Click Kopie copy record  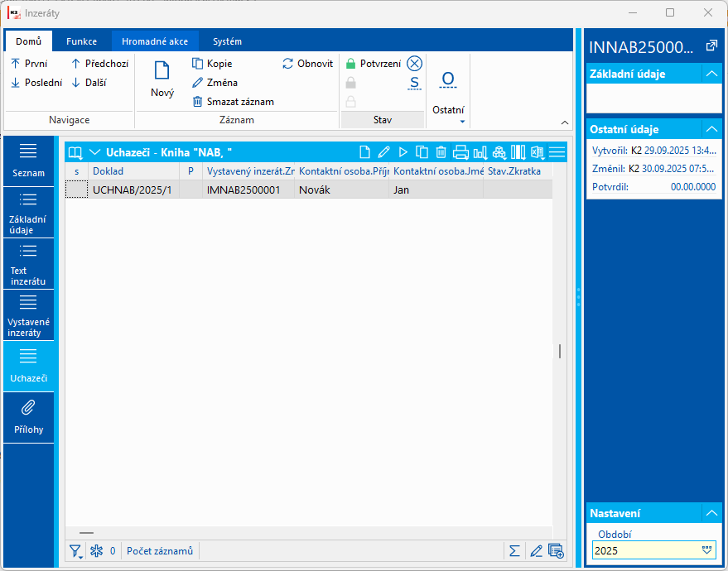[x=212, y=64]
